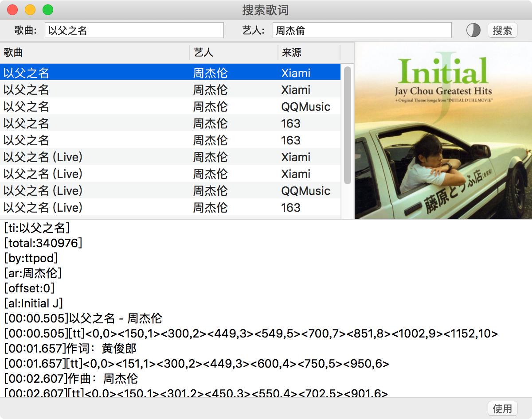Focus the 艺人 artist input field
This screenshot has width=532, height=419.
362,30
